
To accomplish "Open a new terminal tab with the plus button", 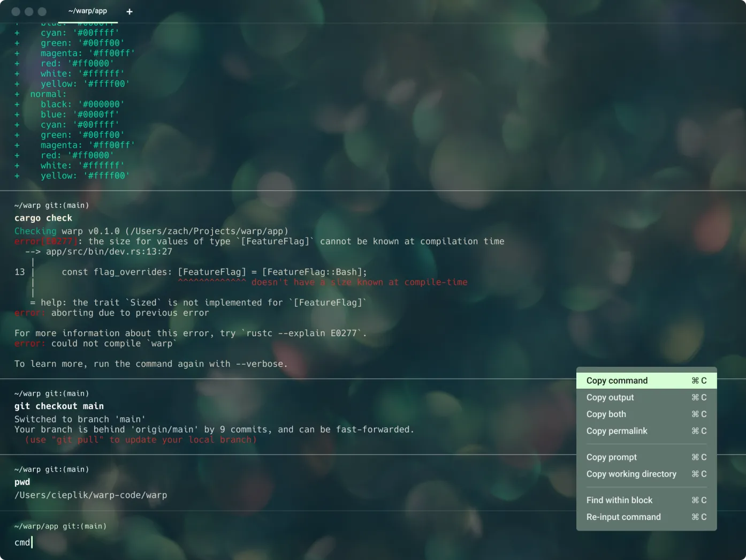I will 129,11.
